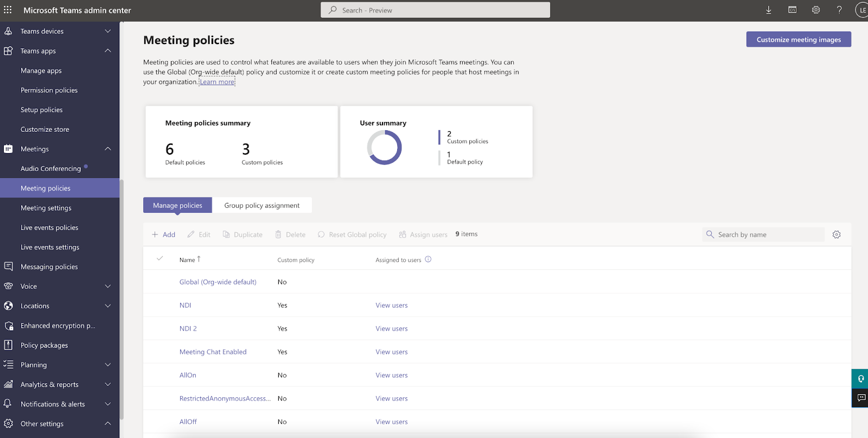
Task: Expand the Analytics & reports section
Action: pyautogui.click(x=108, y=384)
